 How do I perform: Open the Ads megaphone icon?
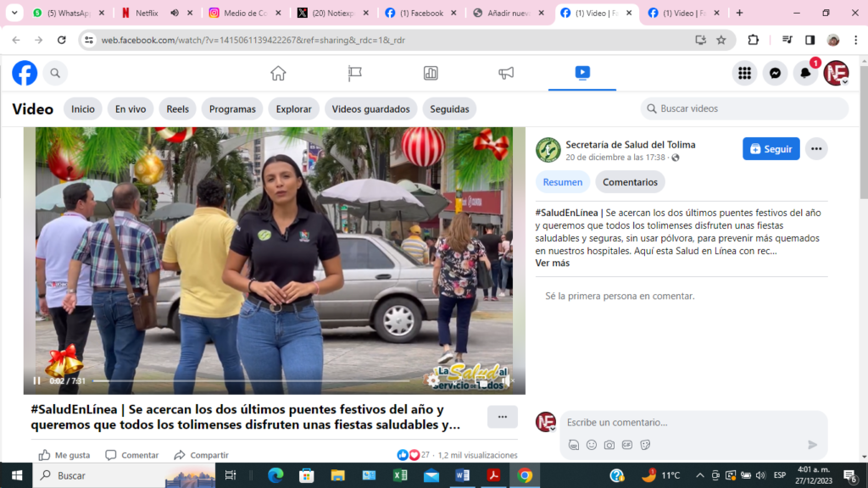(x=506, y=74)
